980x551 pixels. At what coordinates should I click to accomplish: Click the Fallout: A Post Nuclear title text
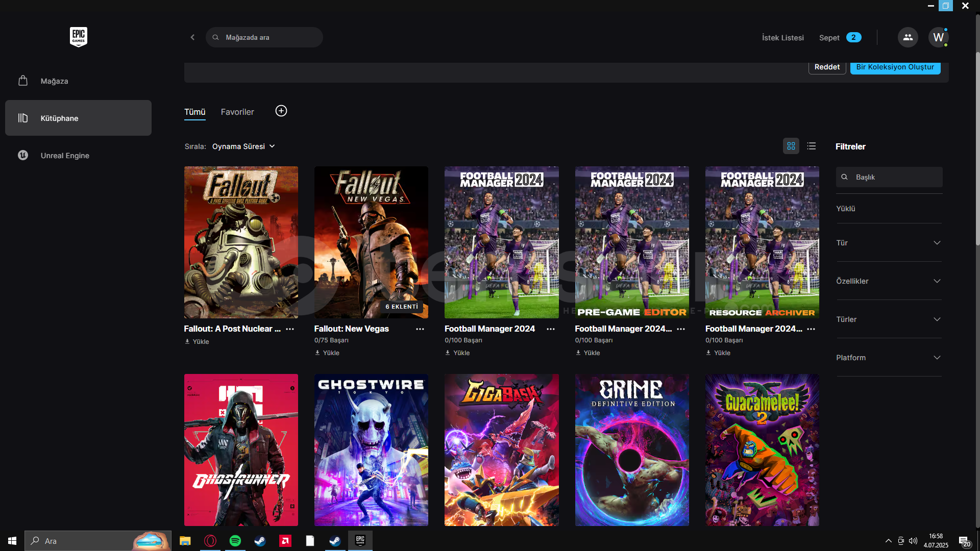(232, 329)
